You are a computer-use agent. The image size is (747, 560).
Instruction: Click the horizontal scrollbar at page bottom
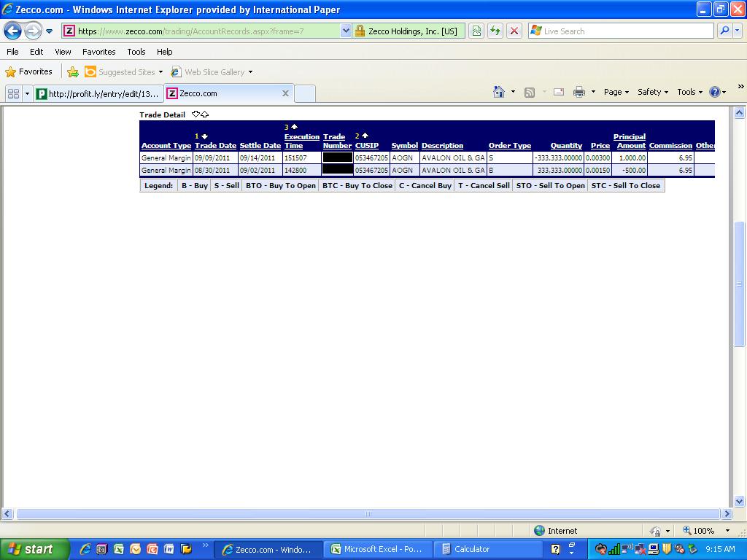[368, 514]
